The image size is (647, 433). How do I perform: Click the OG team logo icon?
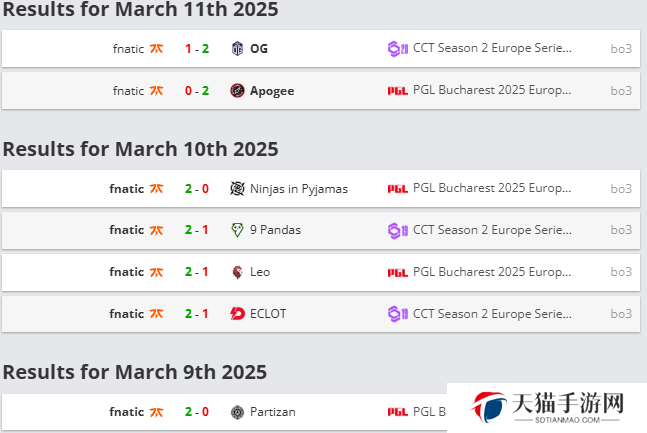click(237, 49)
